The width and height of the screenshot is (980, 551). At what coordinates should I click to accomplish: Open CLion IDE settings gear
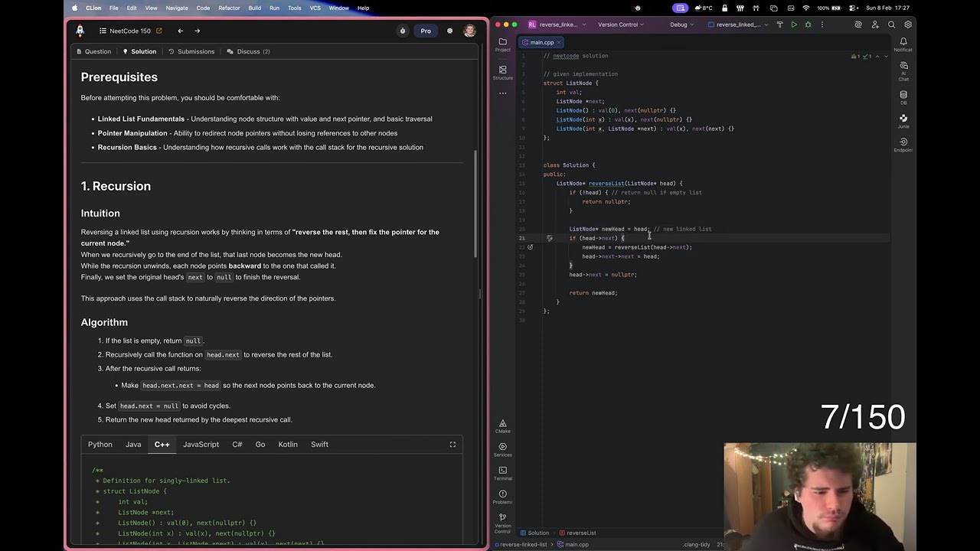(x=907, y=24)
